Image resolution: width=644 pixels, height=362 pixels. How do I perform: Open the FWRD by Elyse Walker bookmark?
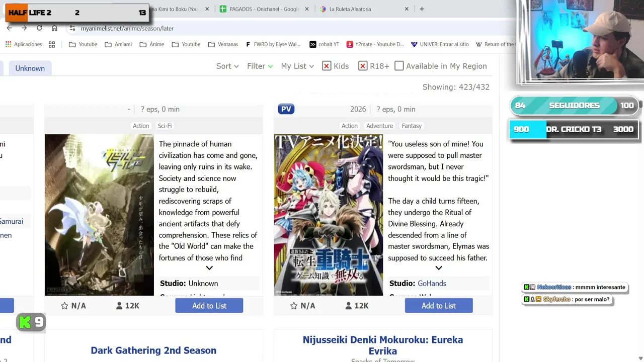coord(273,44)
